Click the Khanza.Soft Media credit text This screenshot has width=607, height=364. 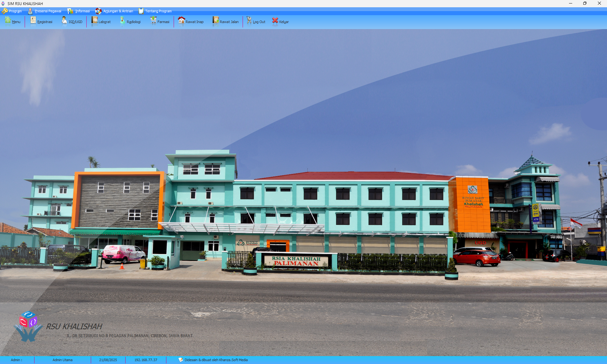[x=216, y=360]
